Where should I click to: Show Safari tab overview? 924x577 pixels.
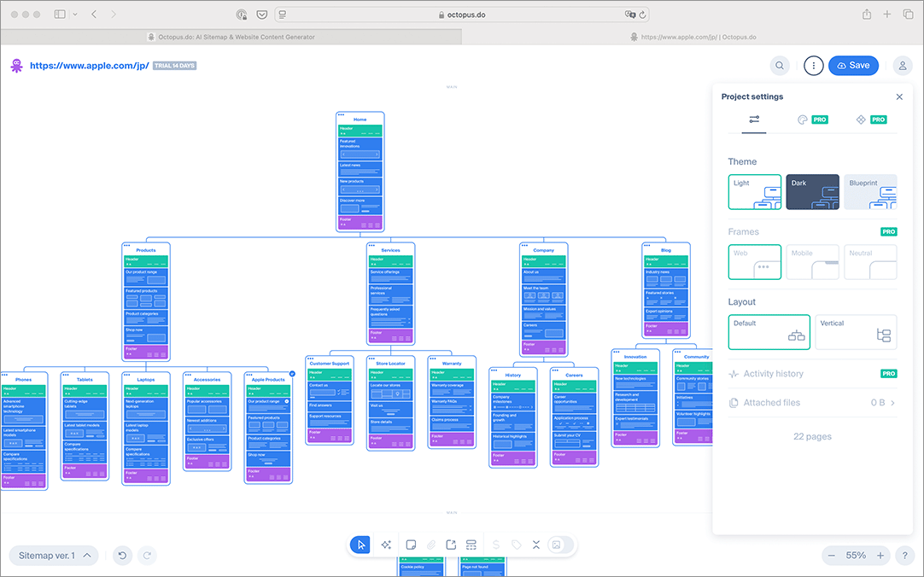point(908,15)
